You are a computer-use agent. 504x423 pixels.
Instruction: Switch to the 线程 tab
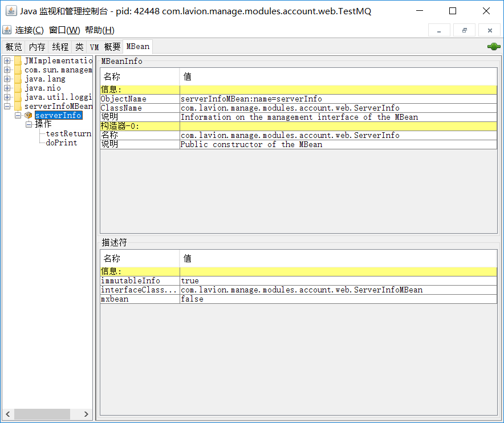pos(59,46)
